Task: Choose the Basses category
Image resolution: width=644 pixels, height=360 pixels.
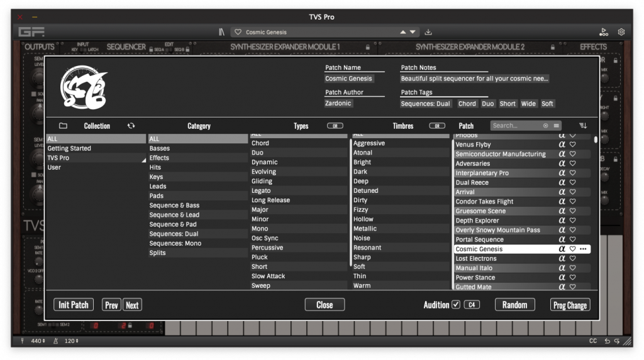Action: click(x=197, y=148)
